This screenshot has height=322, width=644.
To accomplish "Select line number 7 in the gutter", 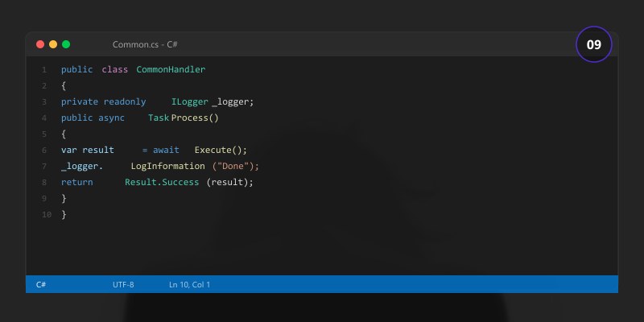I will 44,166.
